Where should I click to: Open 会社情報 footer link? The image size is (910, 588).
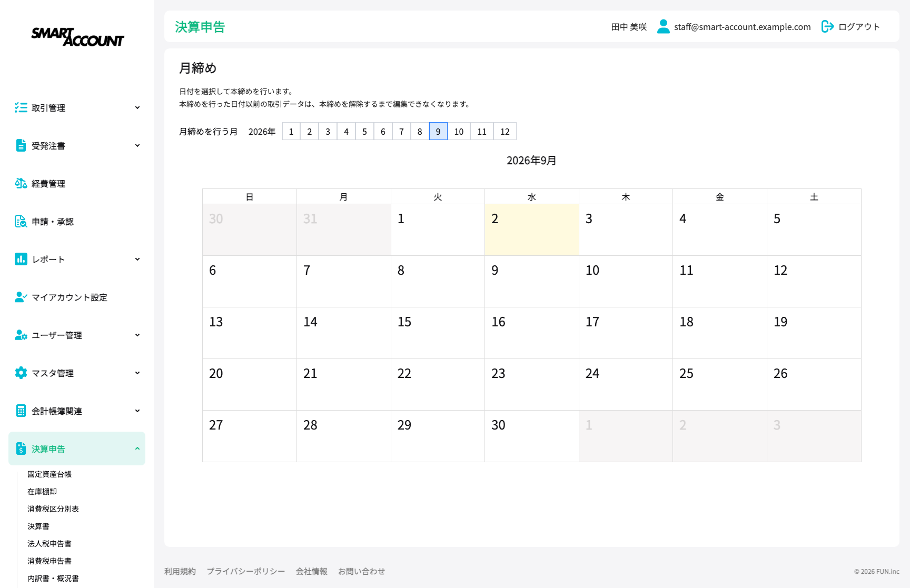click(x=312, y=572)
